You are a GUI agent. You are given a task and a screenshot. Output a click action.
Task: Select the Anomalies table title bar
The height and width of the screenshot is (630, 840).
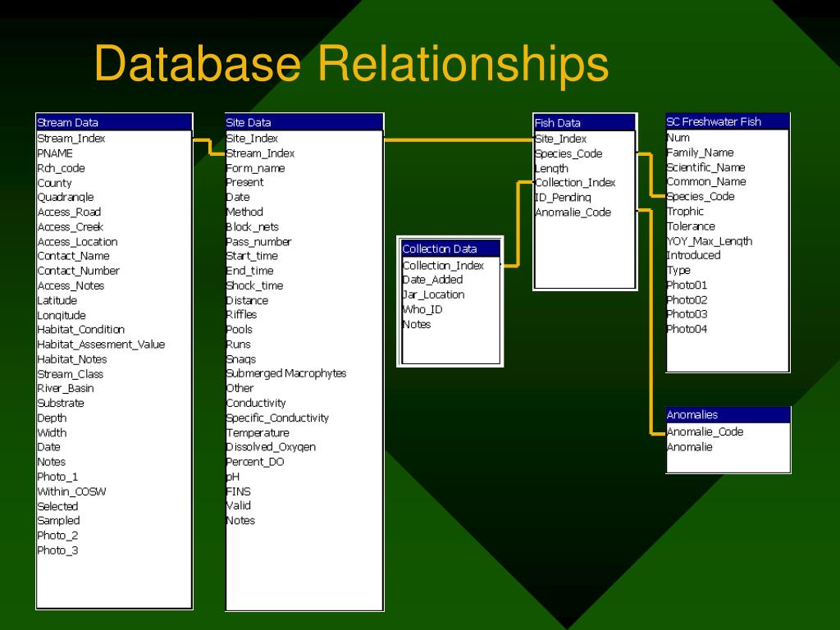[x=728, y=414]
